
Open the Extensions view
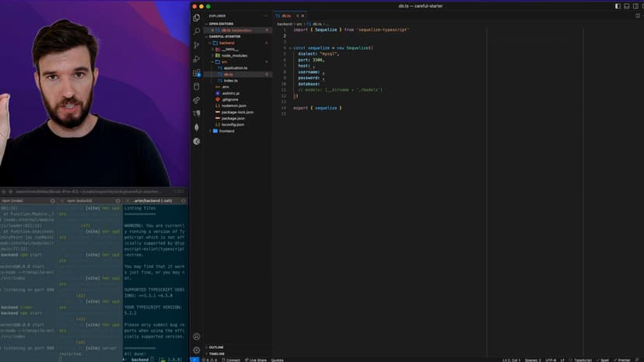pos(197,73)
